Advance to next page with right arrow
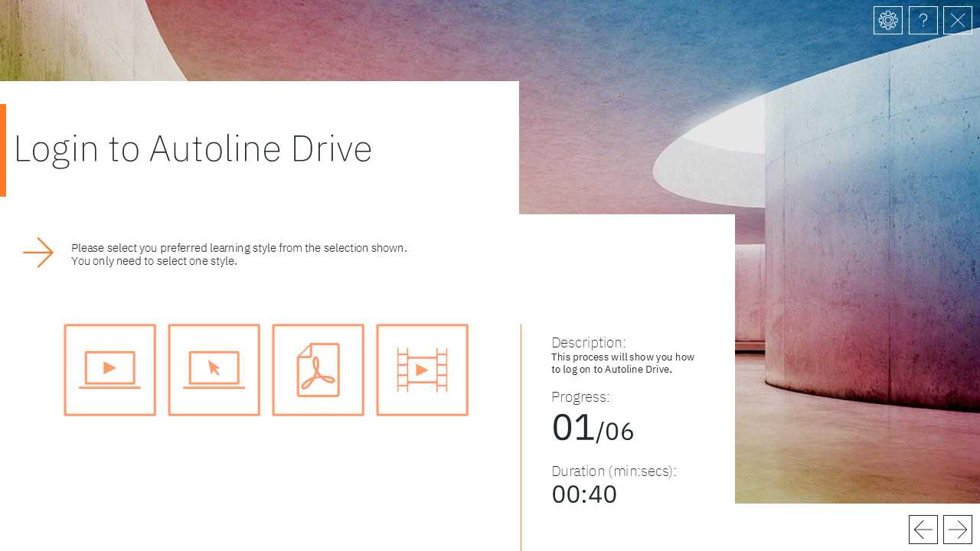The height and width of the screenshot is (551, 980). (958, 530)
